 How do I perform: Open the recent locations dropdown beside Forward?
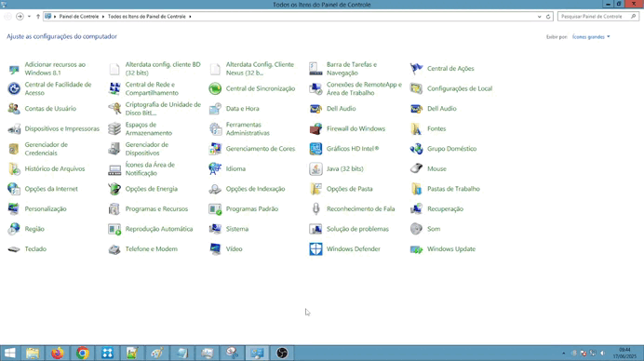[29, 17]
